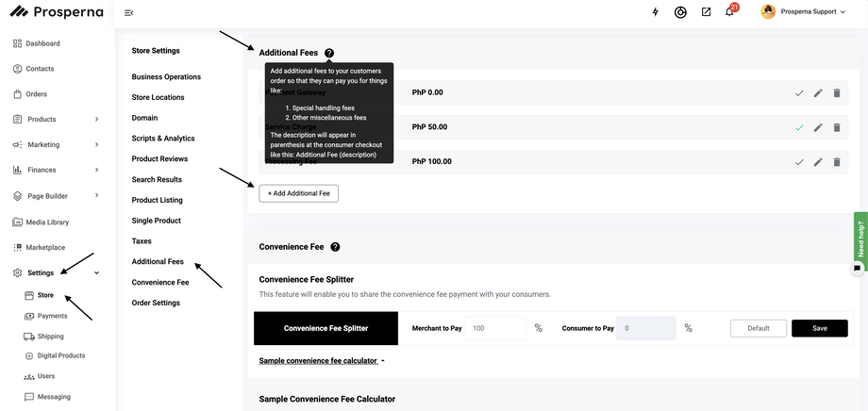868x411 pixels.
Task: Click the Add Additional Fee button
Action: [298, 193]
